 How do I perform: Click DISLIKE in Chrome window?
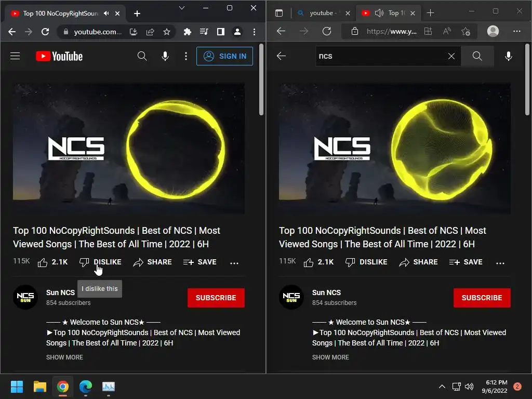(100, 262)
